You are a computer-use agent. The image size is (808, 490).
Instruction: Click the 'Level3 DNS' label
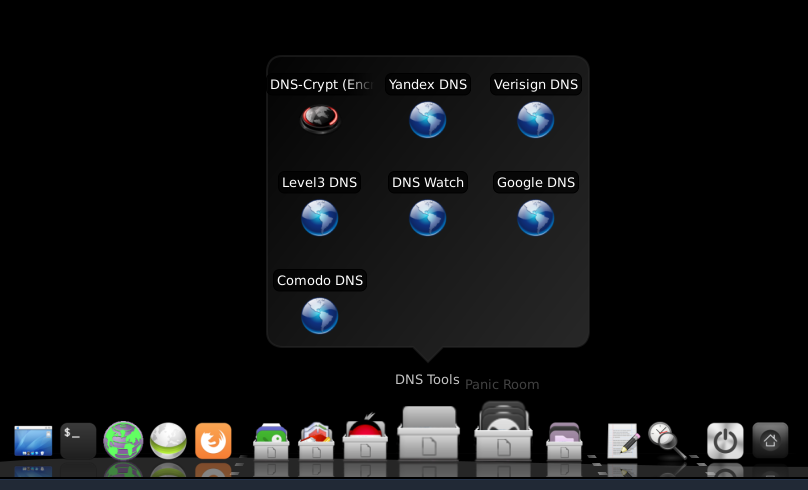(x=319, y=182)
